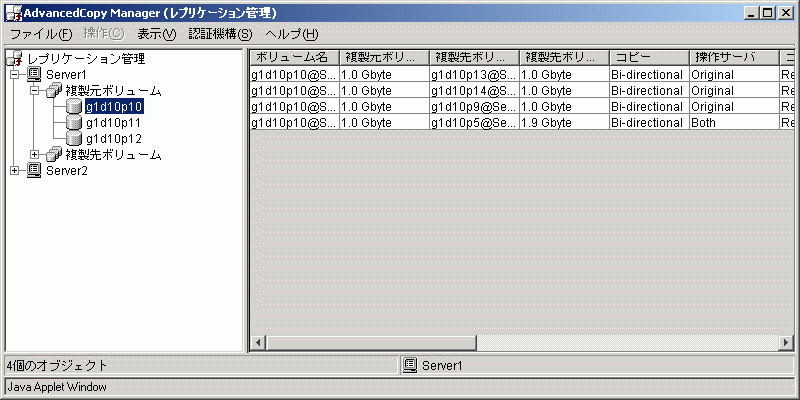Click the g1d10p12 disk icon

(74, 138)
